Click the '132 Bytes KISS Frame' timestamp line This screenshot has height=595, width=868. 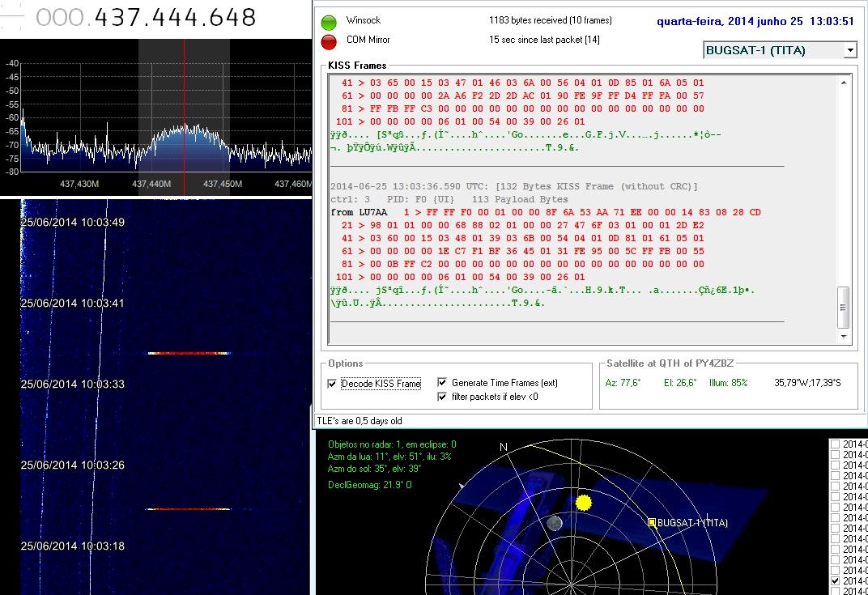pos(513,186)
